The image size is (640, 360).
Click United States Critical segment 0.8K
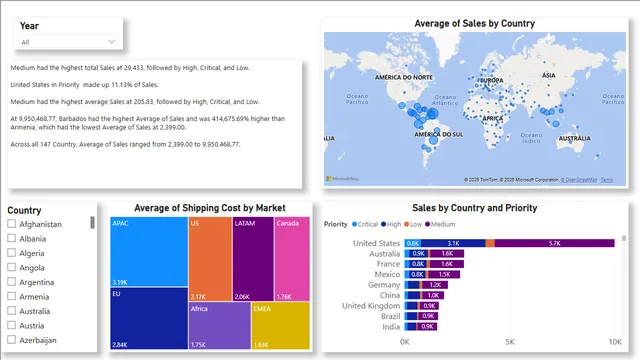(413, 243)
